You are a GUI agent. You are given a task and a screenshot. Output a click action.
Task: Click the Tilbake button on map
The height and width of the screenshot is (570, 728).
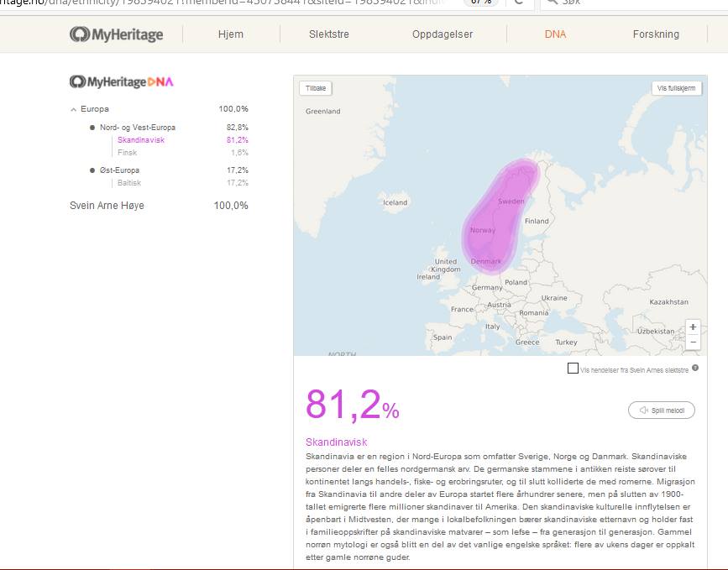(x=316, y=88)
